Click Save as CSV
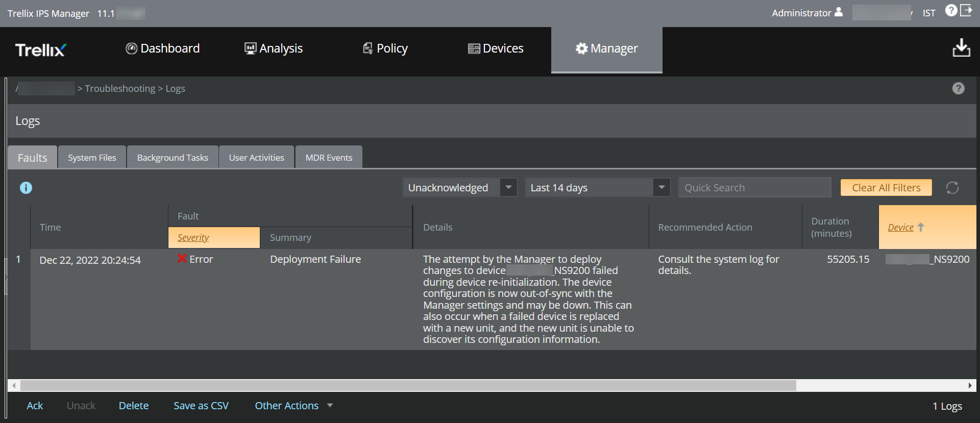This screenshot has width=980, height=423. [201, 406]
